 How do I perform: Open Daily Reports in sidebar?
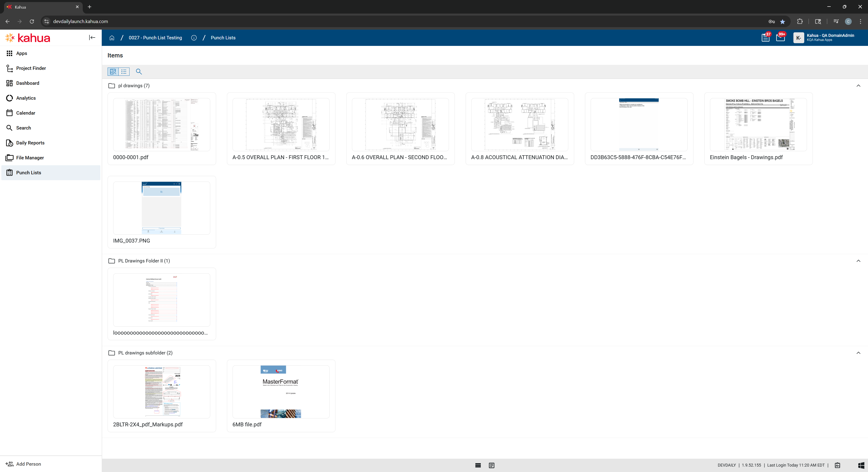pyautogui.click(x=30, y=143)
